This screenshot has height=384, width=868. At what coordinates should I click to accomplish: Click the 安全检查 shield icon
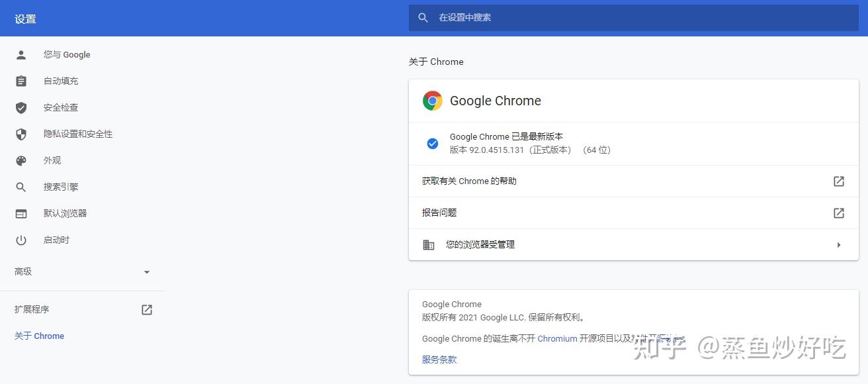point(21,107)
